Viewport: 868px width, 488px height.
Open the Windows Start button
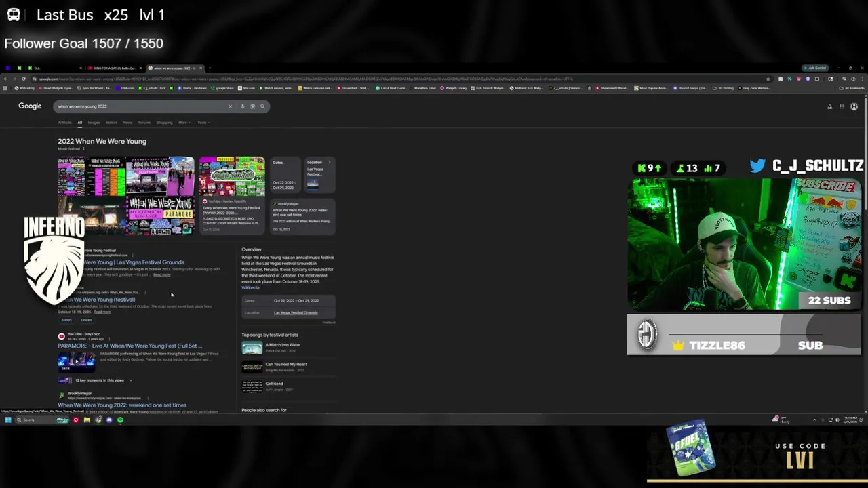point(7,420)
